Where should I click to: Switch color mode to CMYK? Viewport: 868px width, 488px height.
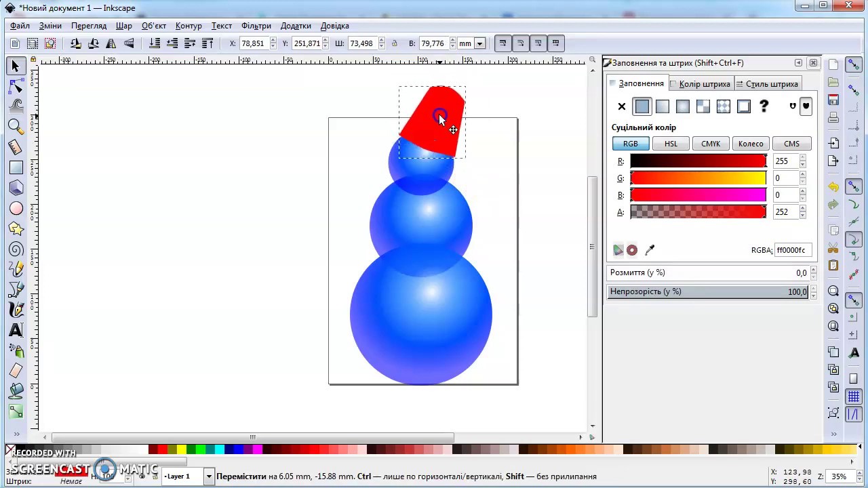tap(711, 144)
